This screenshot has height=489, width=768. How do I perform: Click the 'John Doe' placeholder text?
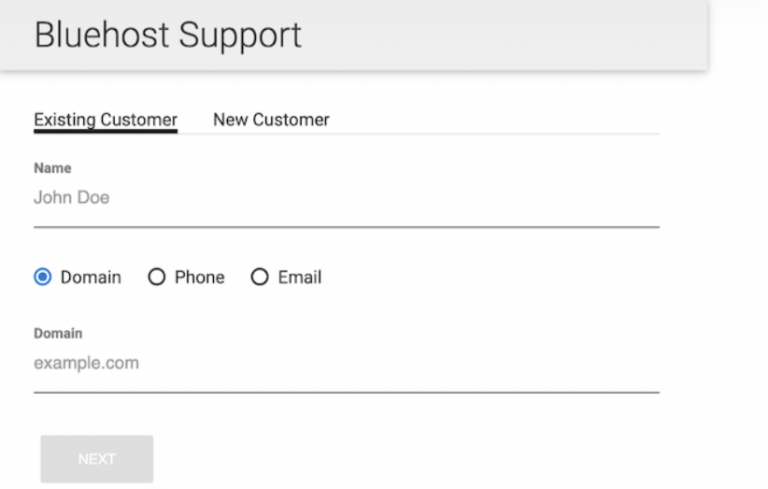pyautogui.click(x=72, y=198)
